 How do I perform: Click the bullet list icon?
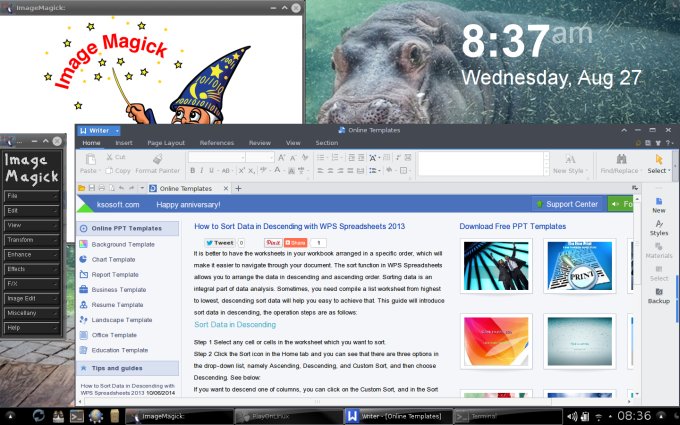click(x=320, y=157)
